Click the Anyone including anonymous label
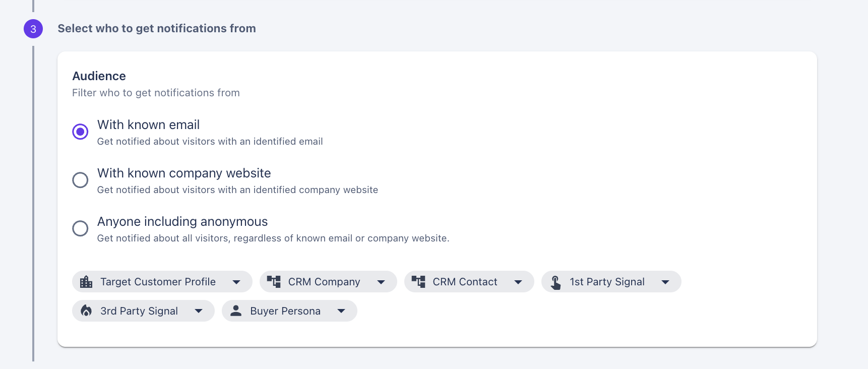Screen dimensions: 868x369 pyautogui.click(x=182, y=222)
